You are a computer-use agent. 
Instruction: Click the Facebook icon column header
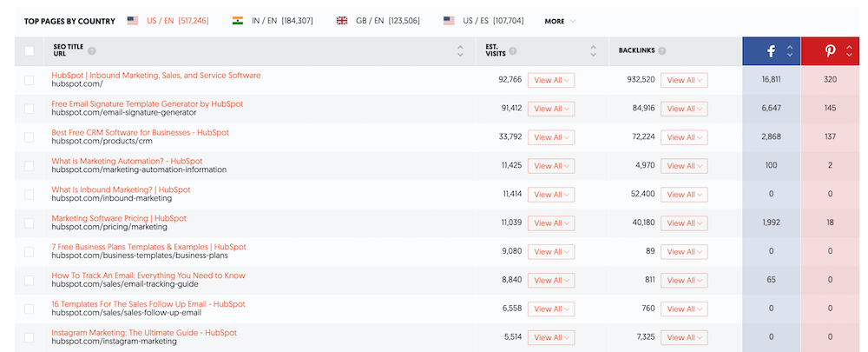(771, 51)
